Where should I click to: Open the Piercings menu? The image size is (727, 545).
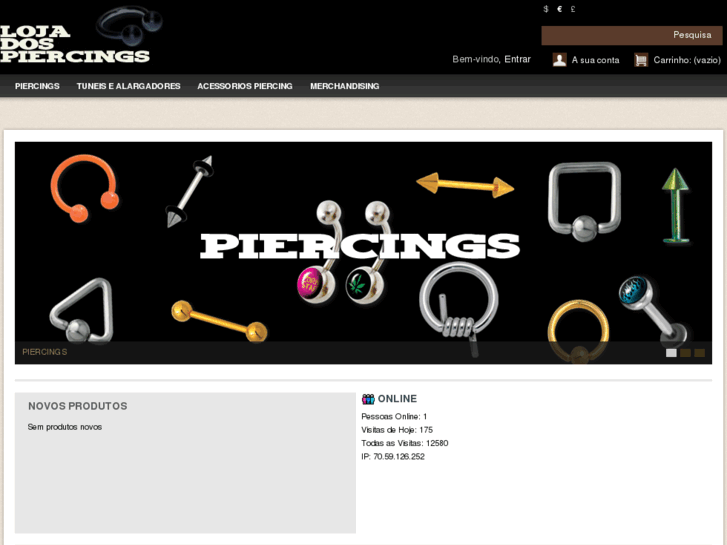point(37,86)
